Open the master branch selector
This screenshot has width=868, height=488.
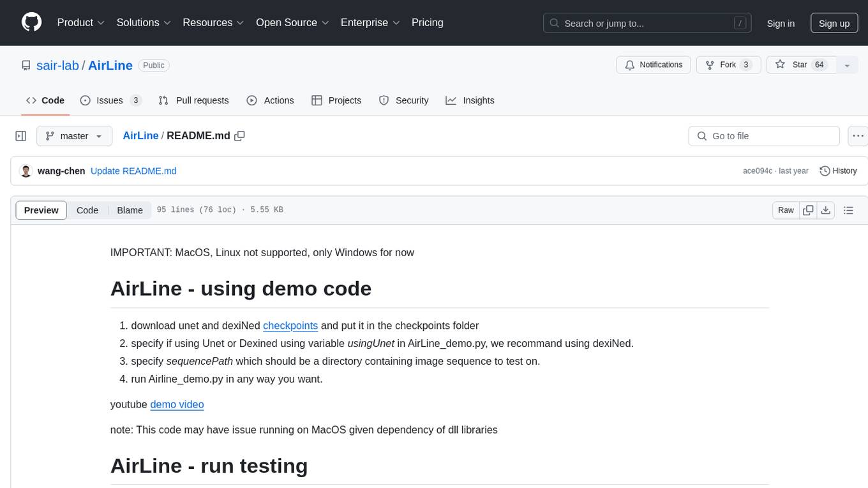click(75, 136)
